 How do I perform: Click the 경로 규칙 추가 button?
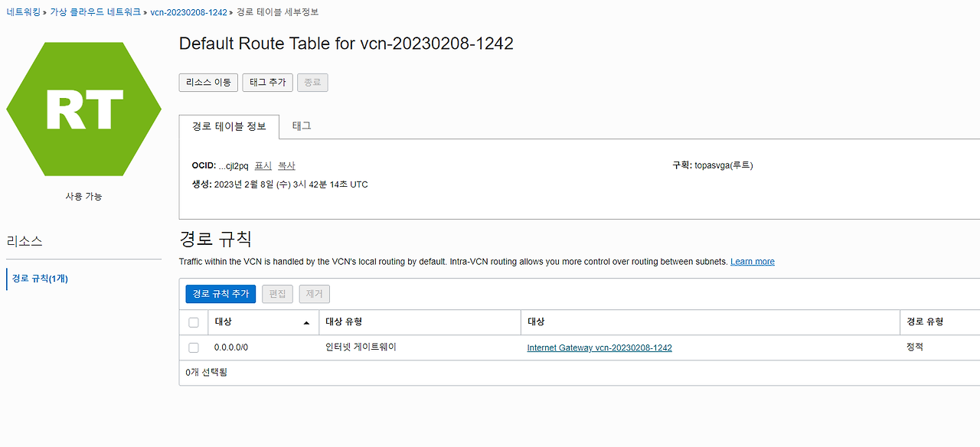[x=220, y=293]
